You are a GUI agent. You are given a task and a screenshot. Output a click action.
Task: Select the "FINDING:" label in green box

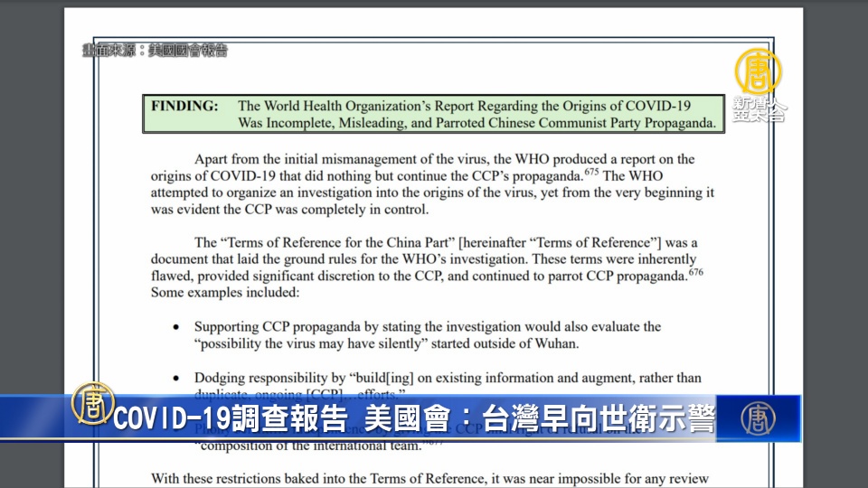coord(184,106)
